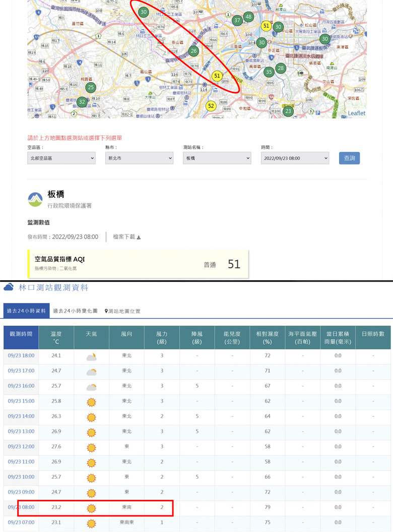This screenshot has height=532, width=393.
Task: Click the 79 relative humidity value
Action: [x=268, y=507]
